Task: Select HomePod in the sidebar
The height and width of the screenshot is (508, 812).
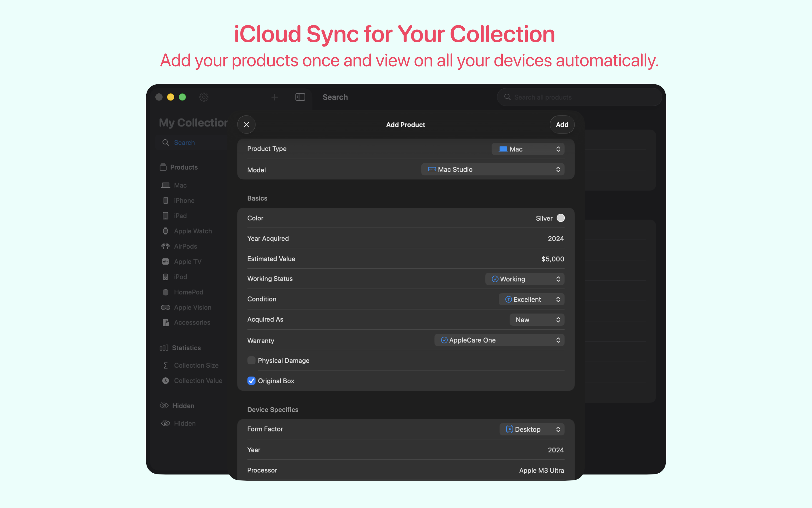Action: coord(189,292)
